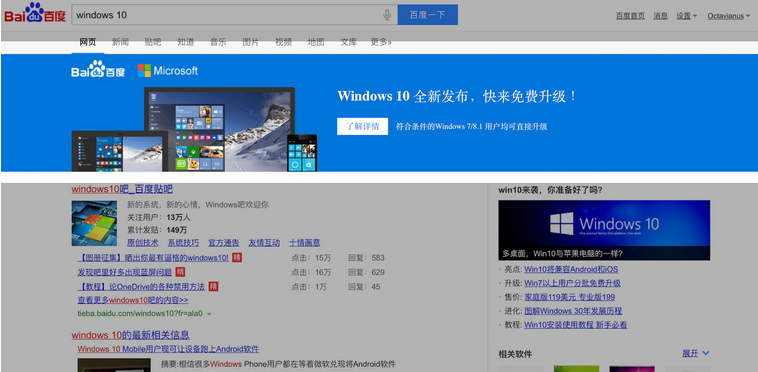Switch to the 视频 tab
This screenshot has height=372, width=758.
coord(283,42)
